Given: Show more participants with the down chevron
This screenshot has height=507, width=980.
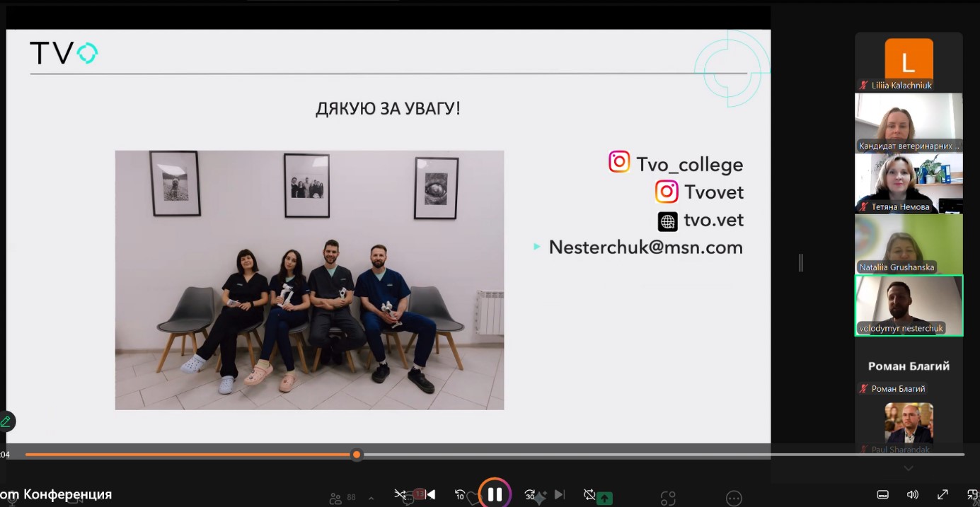Looking at the screenshot, I should pyautogui.click(x=909, y=468).
